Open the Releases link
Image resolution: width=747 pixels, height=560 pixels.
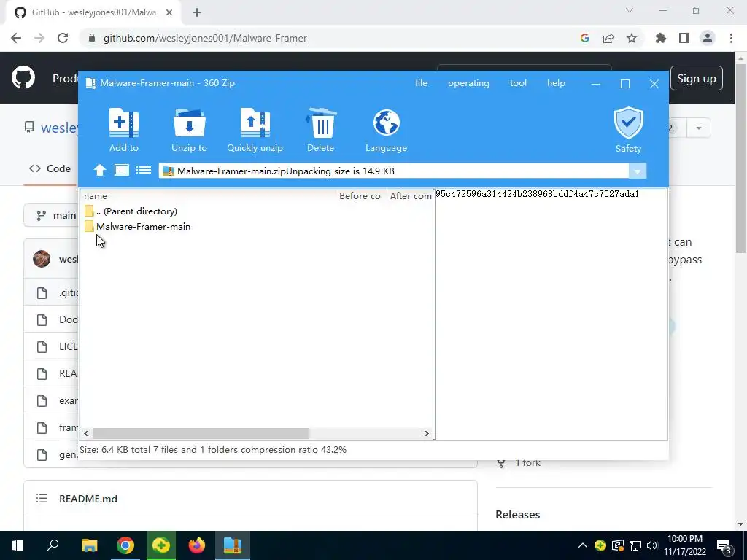point(517,514)
